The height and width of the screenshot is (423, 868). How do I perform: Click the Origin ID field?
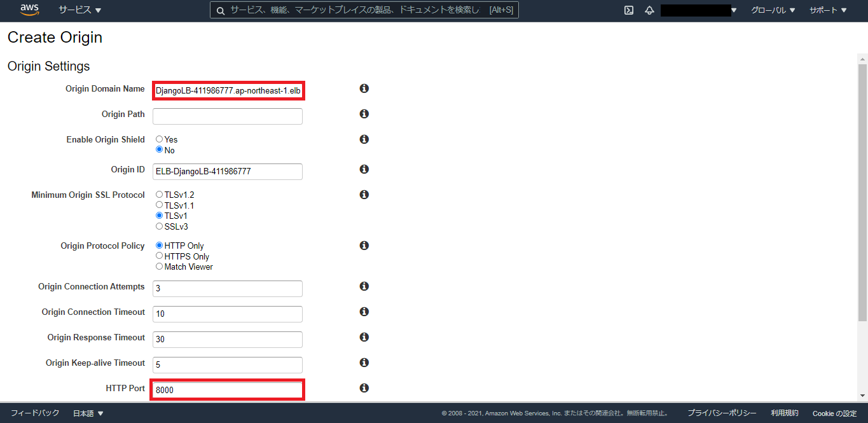click(228, 172)
